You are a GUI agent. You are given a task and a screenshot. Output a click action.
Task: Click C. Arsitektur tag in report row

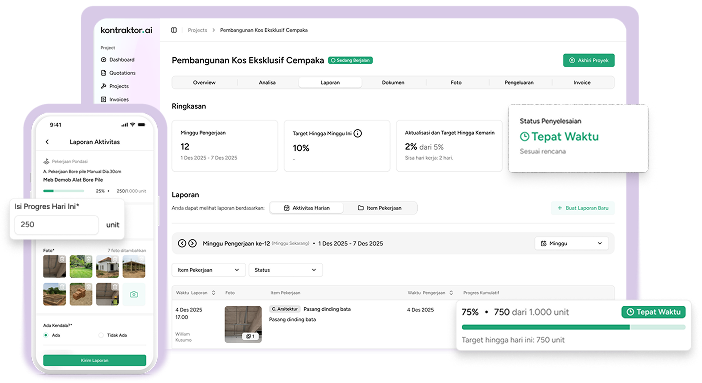[285, 309]
